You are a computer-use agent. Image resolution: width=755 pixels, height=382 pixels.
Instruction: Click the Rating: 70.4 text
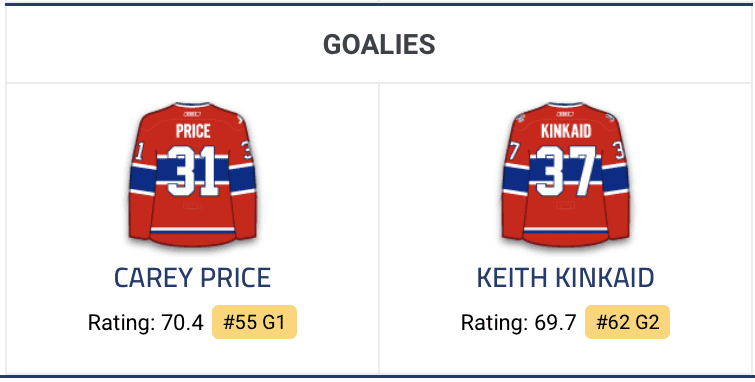(x=145, y=322)
